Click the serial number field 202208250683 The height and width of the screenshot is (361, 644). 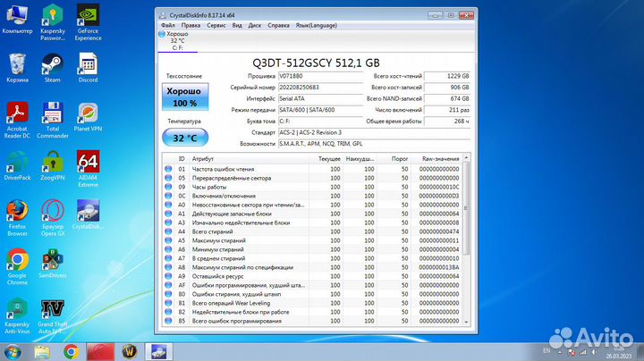320,88
